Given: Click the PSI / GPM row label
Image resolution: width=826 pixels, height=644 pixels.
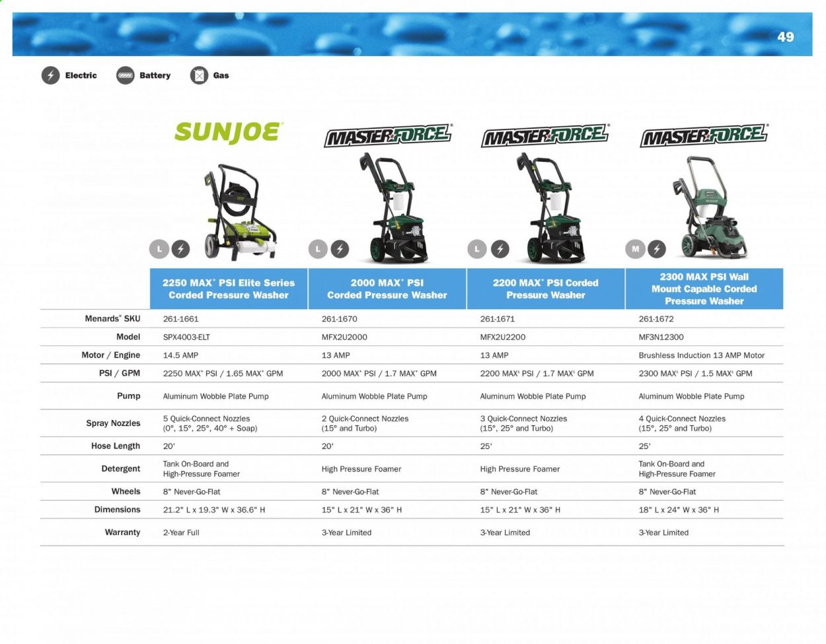Looking at the screenshot, I should [120, 373].
